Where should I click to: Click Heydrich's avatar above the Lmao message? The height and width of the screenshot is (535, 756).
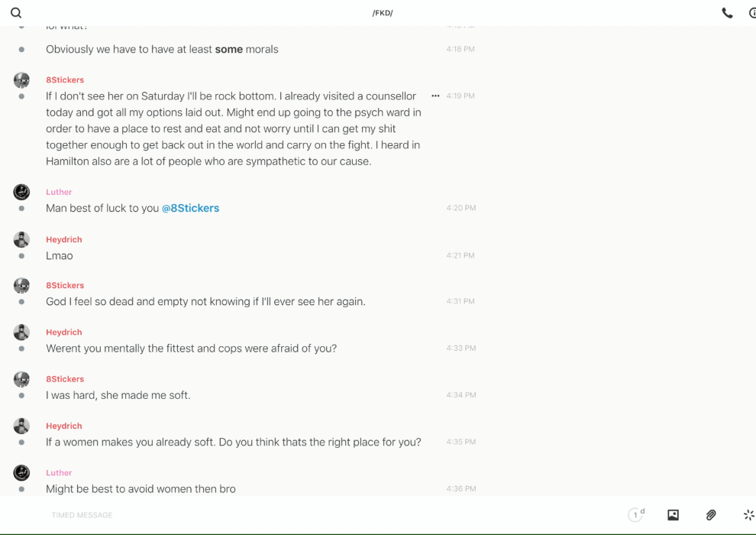click(x=21, y=239)
